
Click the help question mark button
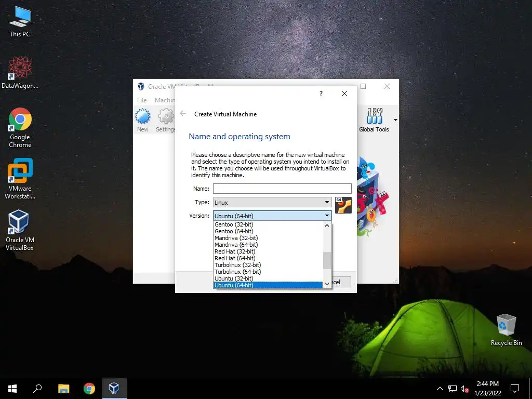(x=321, y=94)
